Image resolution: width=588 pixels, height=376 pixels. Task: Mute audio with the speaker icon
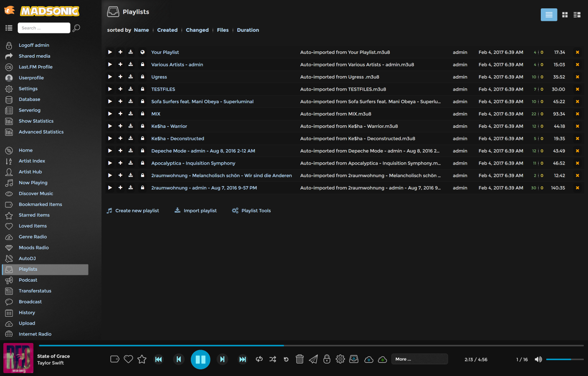point(538,359)
